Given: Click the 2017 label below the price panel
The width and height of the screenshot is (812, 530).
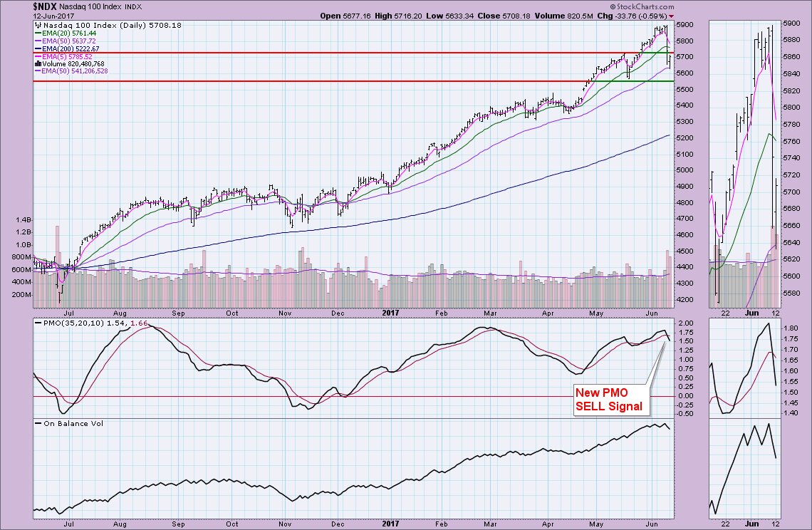Looking at the screenshot, I should click(390, 313).
